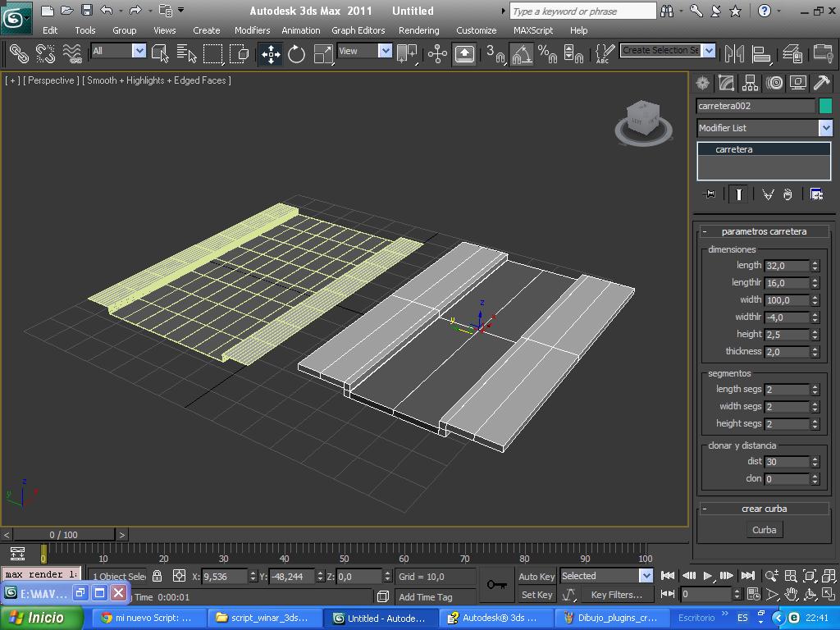Click the length value input field
Viewport: 840px width, 630px height.
[786, 266]
